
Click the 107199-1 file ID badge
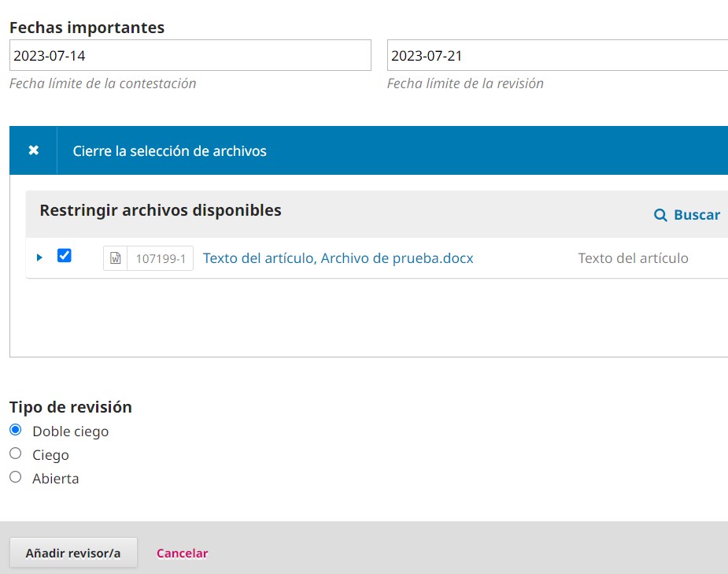pos(161,258)
